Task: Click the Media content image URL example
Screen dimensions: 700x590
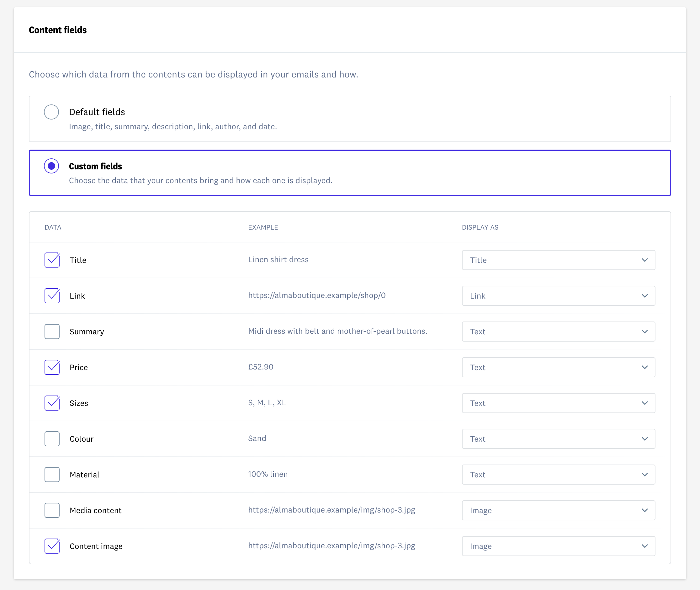Action: coord(331,510)
